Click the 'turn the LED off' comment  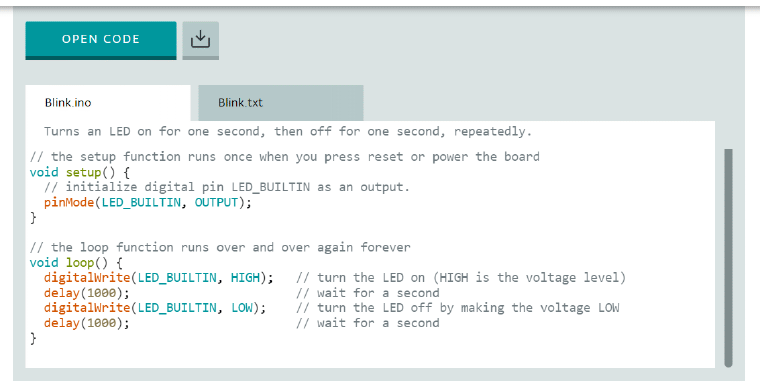coord(458,308)
